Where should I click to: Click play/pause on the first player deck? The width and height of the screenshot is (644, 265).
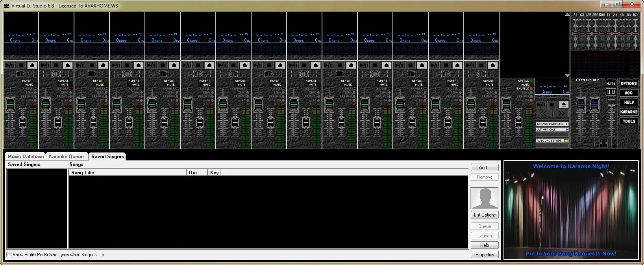click(9, 65)
